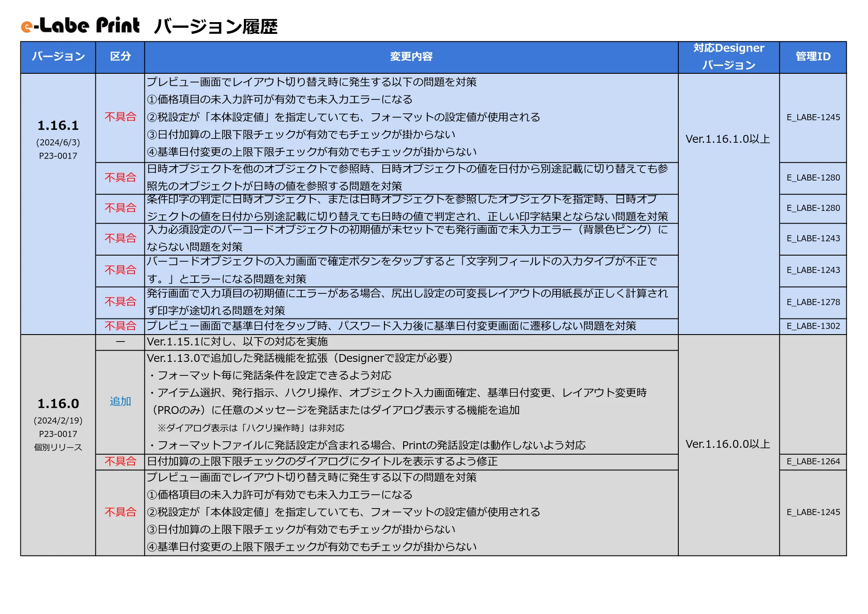Click the 入力必須設定のバーコードオブジェクト row text

click(407, 239)
